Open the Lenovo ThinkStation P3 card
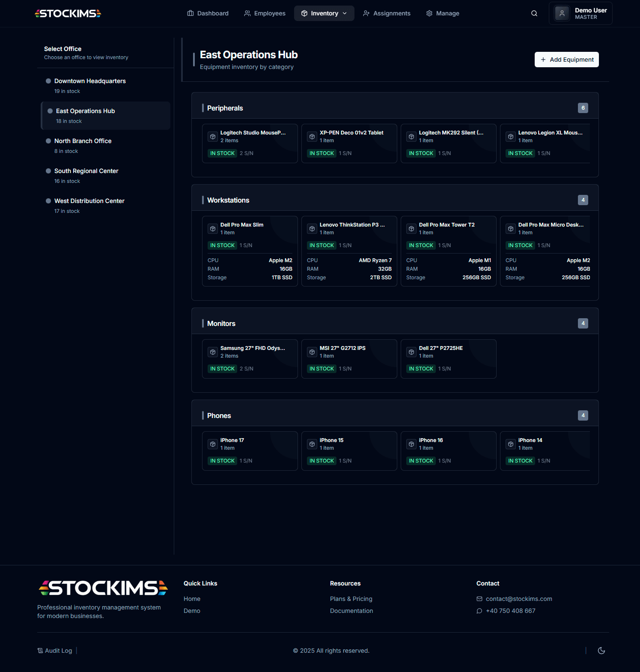Screen dimensions: 640x672 click(x=349, y=251)
